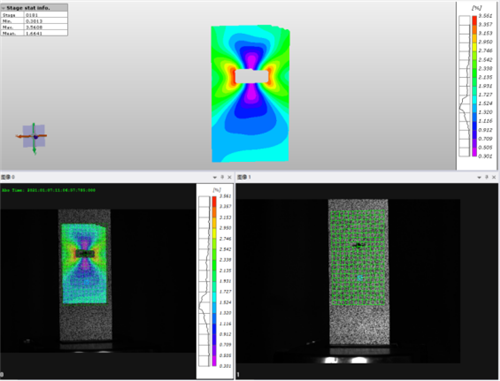Image resolution: width=500 pixels, height=381 pixels.
Task: Click the strain overlay in the left camera image
Action: tap(84, 263)
